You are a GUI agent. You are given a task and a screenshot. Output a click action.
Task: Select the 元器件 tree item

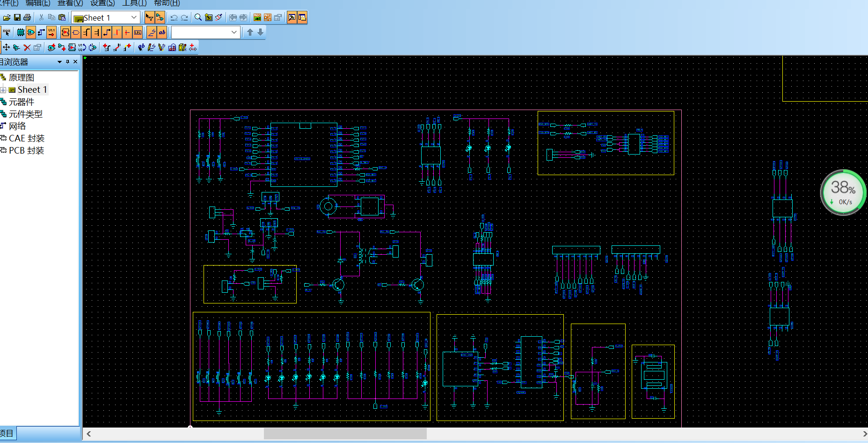[21, 102]
